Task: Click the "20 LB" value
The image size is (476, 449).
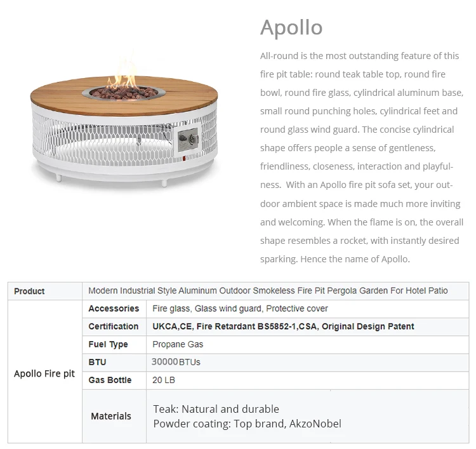Action: pyautogui.click(x=164, y=380)
